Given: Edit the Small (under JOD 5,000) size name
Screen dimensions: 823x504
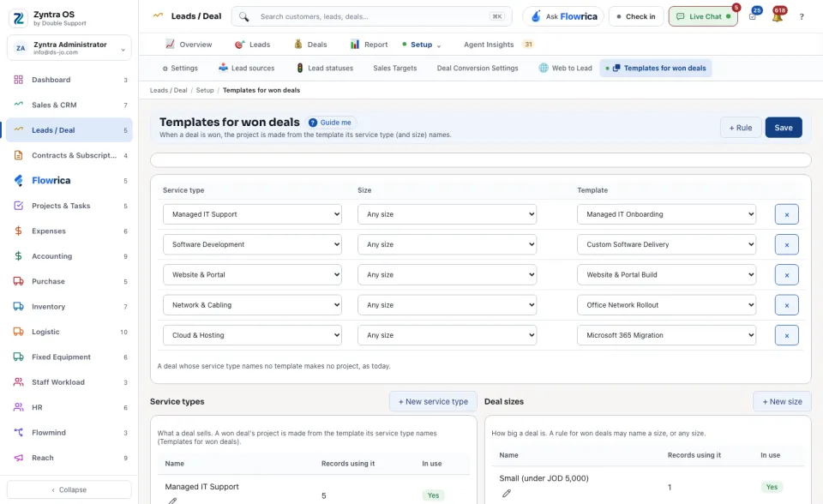Looking at the screenshot, I should (x=506, y=494).
